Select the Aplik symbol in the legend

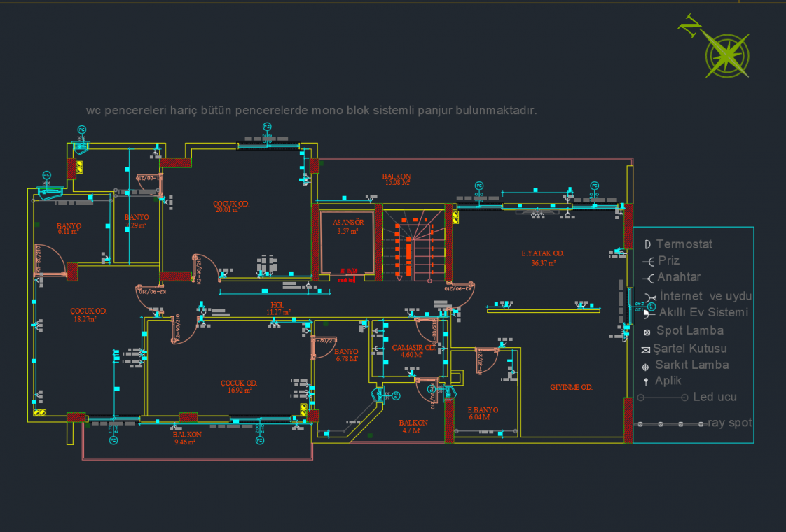[646, 382]
